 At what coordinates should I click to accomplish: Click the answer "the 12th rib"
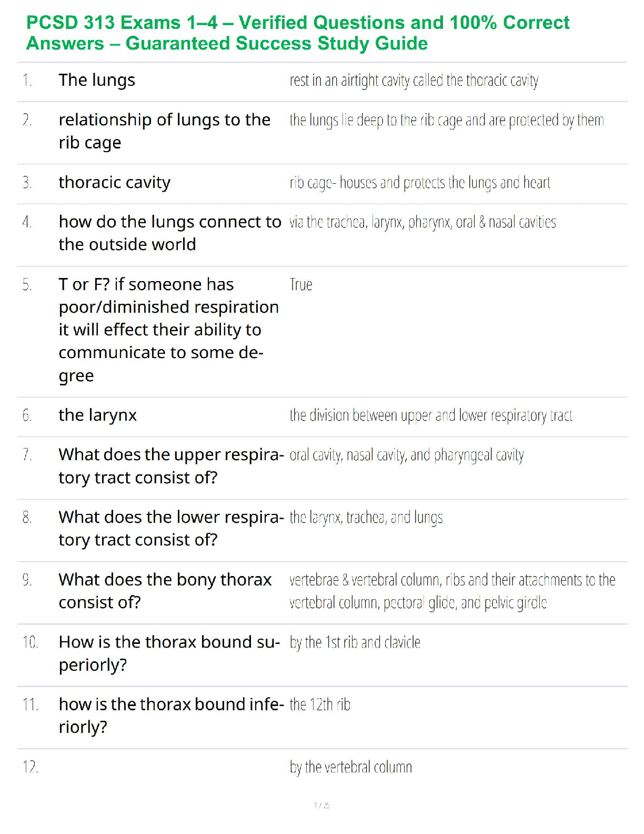point(320,704)
